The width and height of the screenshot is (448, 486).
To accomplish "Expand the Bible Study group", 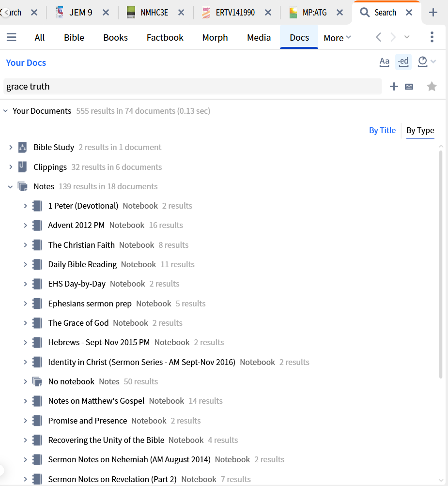I will pyautogui.click(x=11, y=147).
